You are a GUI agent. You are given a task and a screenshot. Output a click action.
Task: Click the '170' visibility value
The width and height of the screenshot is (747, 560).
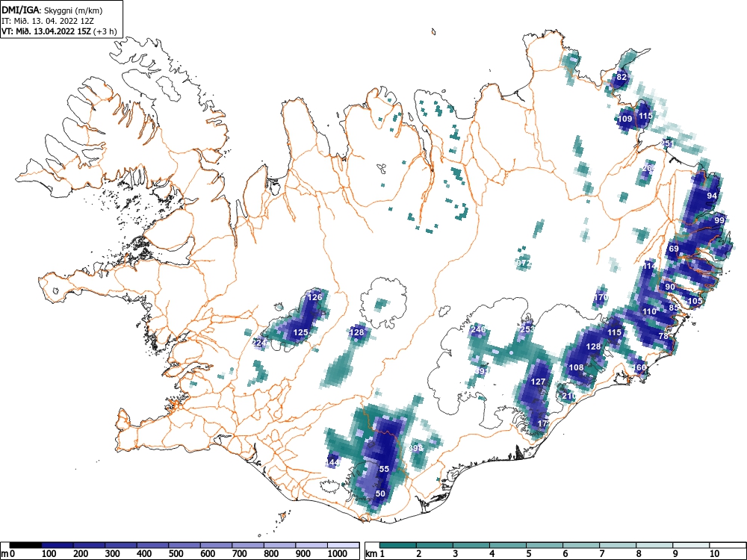point(601,297)
